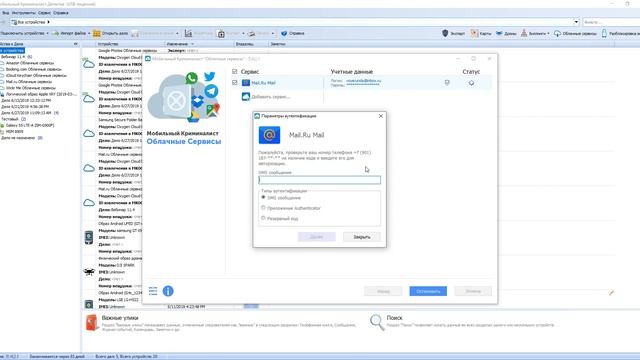This screenshot has height=360, width=640.
Task: Open the address bar dropdown arrow
Action: click(x=576, y=22)
